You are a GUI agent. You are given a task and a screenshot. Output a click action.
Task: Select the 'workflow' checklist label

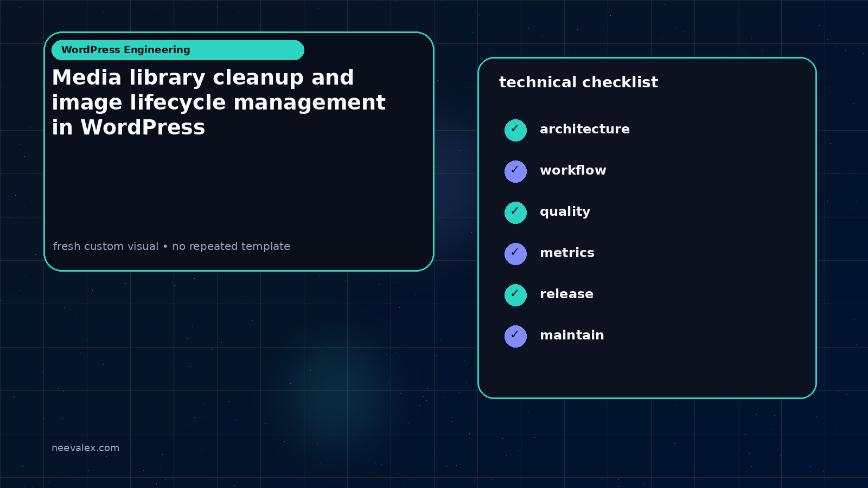(573, 170)
